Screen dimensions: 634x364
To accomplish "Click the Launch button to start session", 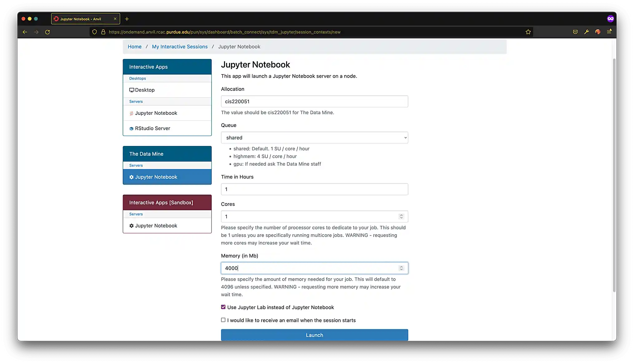I will 315,335.
